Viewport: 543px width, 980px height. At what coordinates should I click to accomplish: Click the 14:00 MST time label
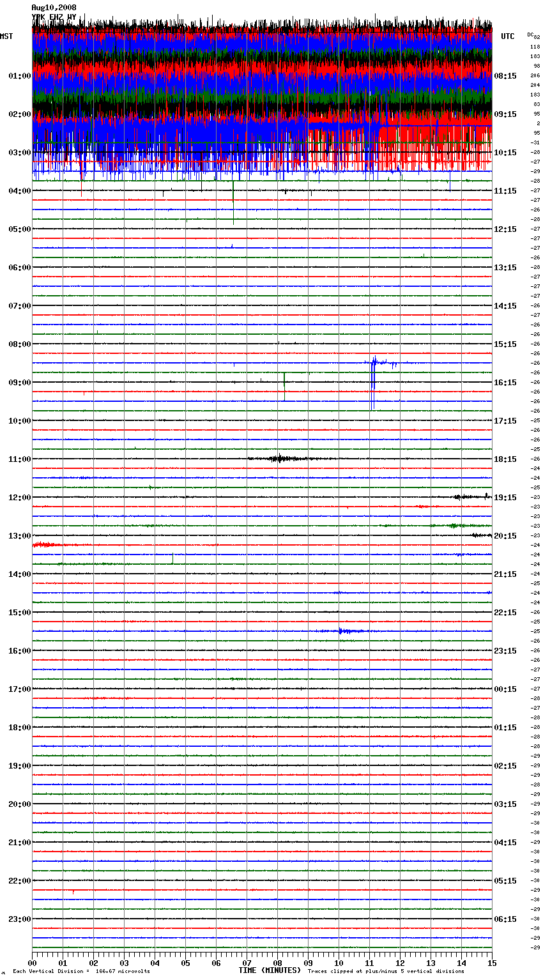(20, 574)
